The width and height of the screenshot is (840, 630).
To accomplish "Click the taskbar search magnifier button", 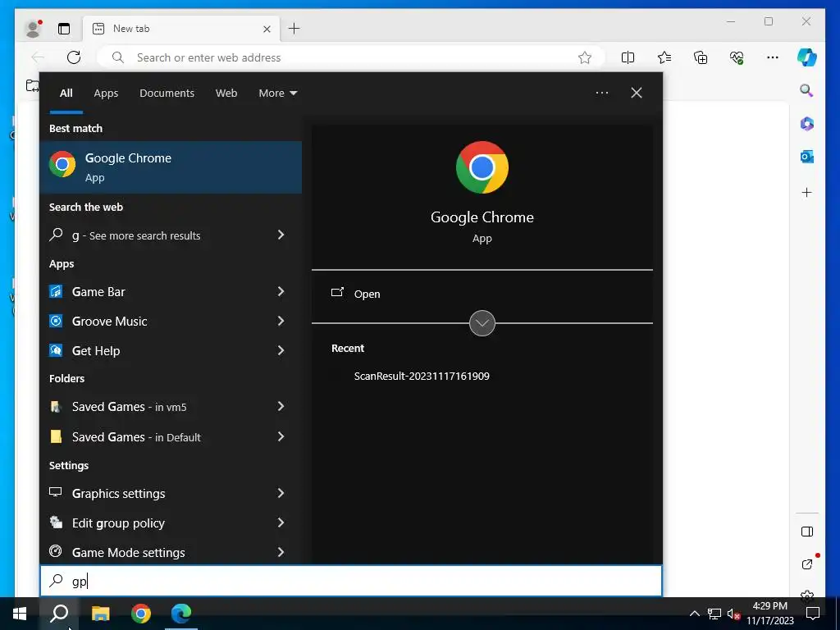I will [x=59, y=614].
